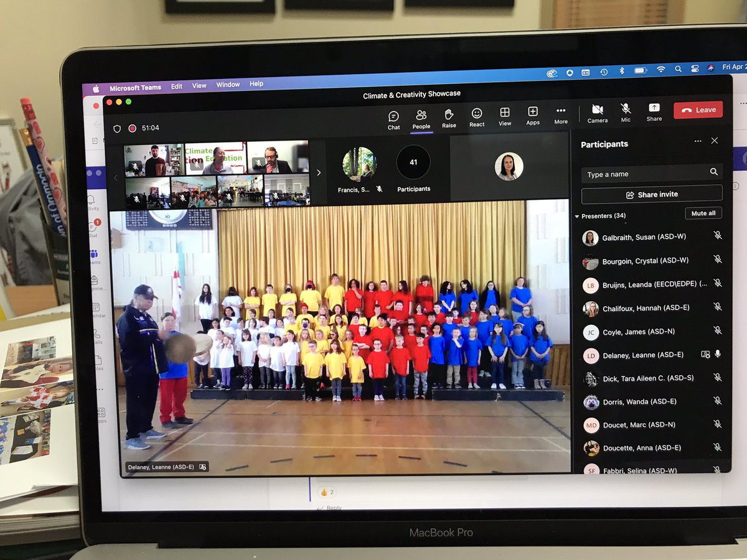Viewport: 747px width, 560px height.
Task: Open the Help menu
Action: click(x=256, y=83)
